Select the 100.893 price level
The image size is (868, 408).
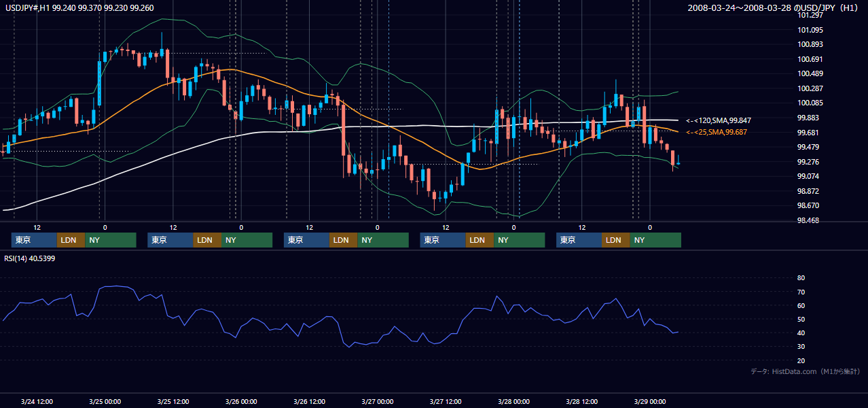pyautogui.click(x=812, y=45)
